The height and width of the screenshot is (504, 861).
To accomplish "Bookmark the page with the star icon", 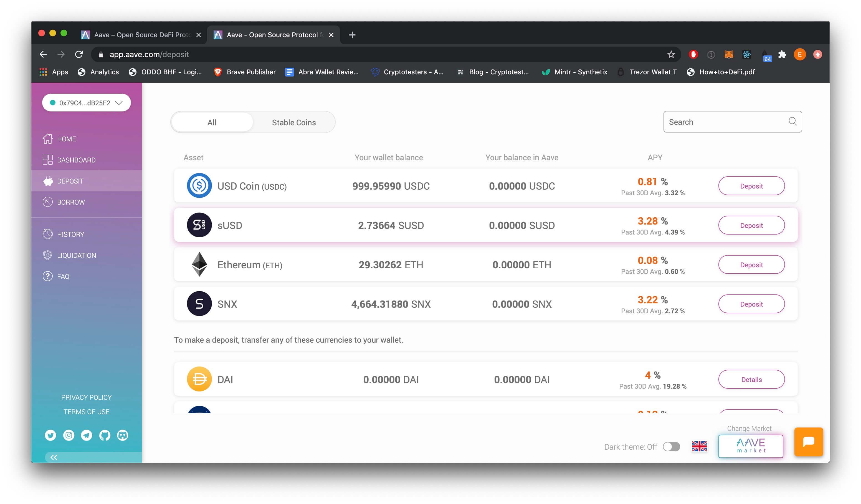I will coord(671,54).
